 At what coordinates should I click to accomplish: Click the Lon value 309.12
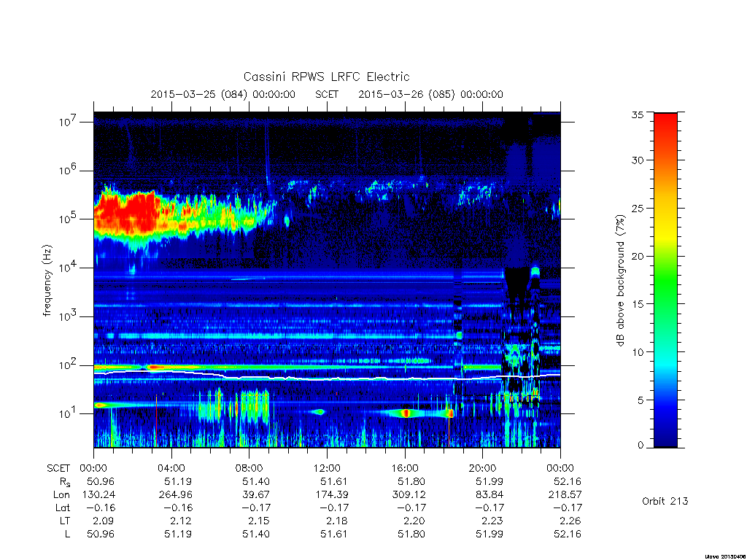pyautogui.click(x=409, y=494)
